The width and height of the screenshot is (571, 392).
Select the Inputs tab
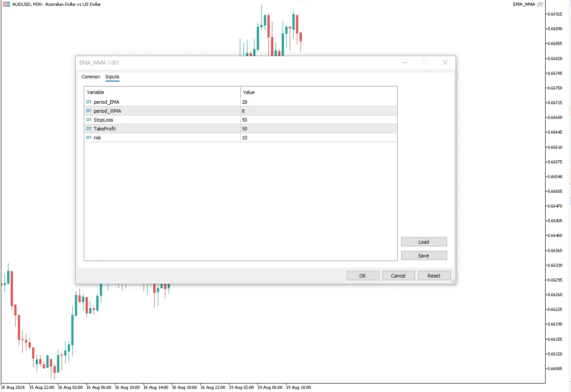(x=112, y=77)
